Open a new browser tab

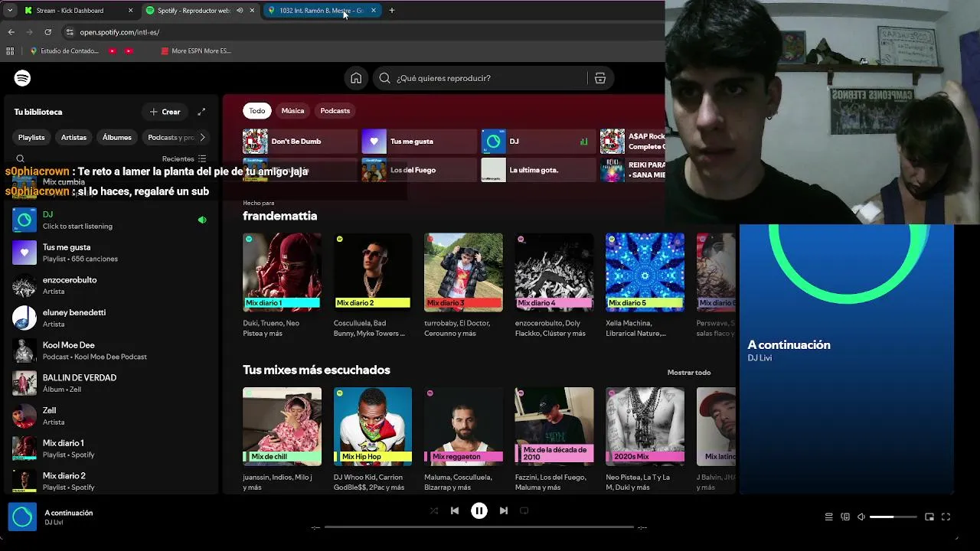[391, 11]
